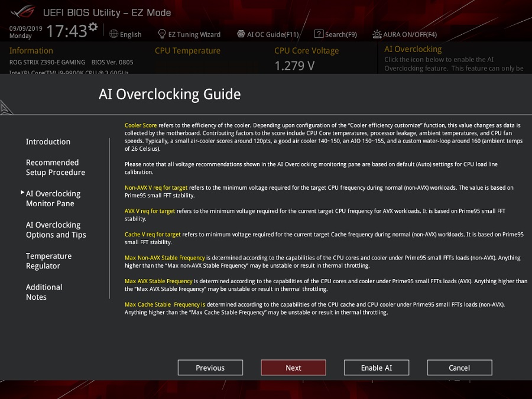Open Temperature Regulator section
Screen dimensions: 532x399
tap(48, 261)
